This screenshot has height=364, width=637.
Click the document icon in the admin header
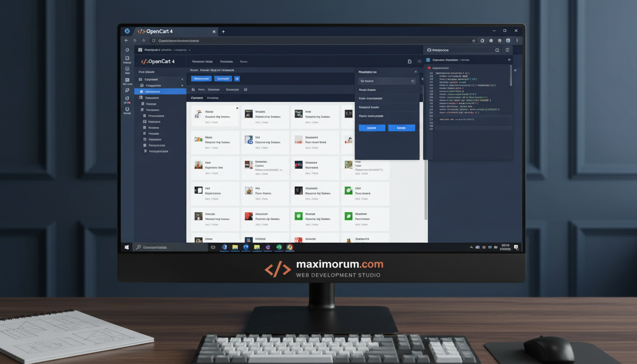pos(409,62)
